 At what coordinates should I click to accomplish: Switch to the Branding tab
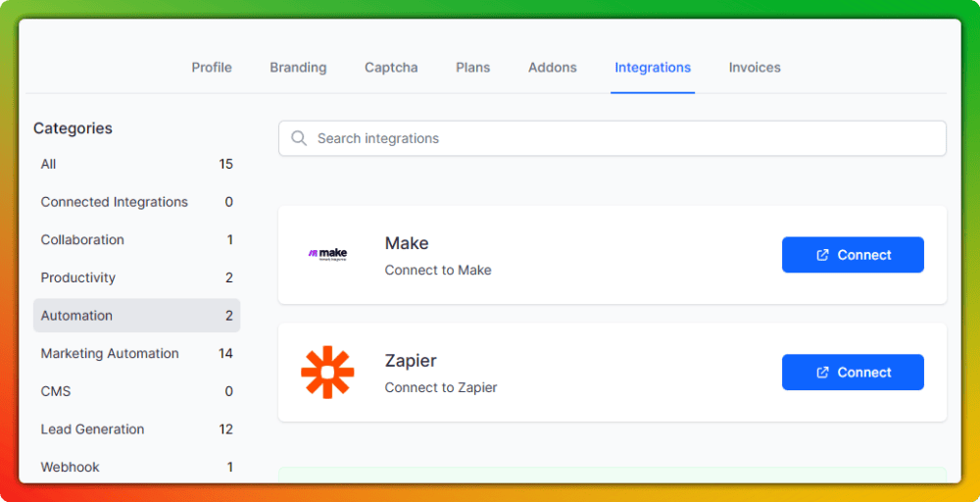click(298, 68)
